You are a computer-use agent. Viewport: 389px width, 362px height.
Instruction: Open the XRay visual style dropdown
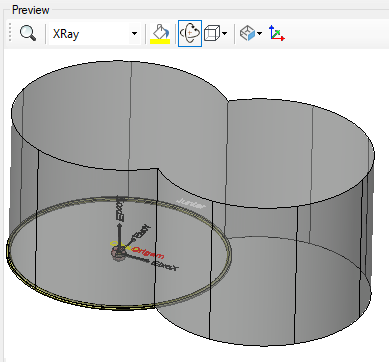[134, 34]
